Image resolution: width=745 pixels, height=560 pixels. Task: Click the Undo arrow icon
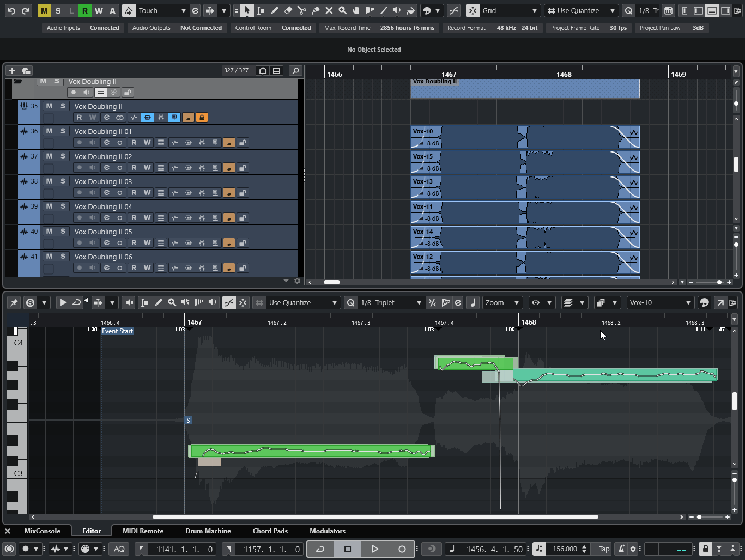[x=11, y=10]
